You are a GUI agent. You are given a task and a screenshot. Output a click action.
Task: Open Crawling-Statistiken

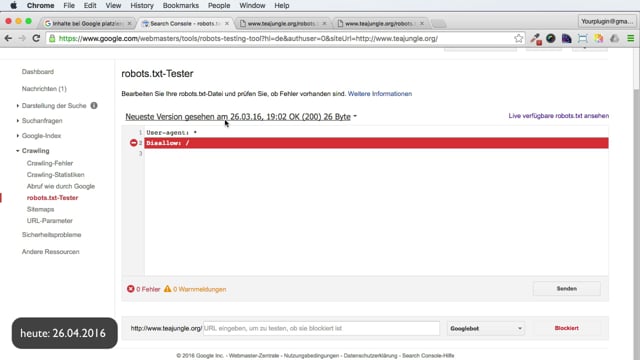pyautogui.click(x=56, y=175)
